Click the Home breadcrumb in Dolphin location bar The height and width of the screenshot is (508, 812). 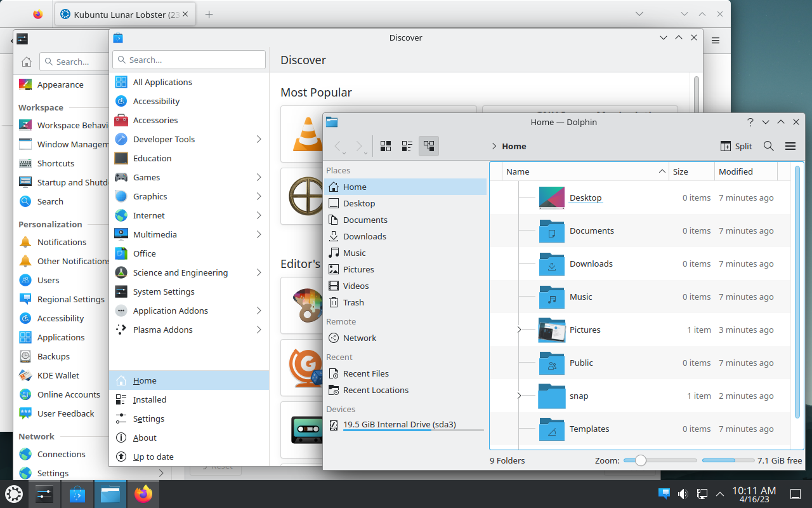514,146
